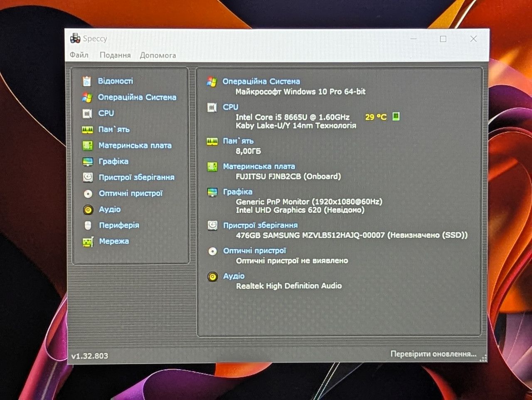Click the Перевірити оновлення link
532x400 pixels.
pyautogui.click(x=433, y=354)
